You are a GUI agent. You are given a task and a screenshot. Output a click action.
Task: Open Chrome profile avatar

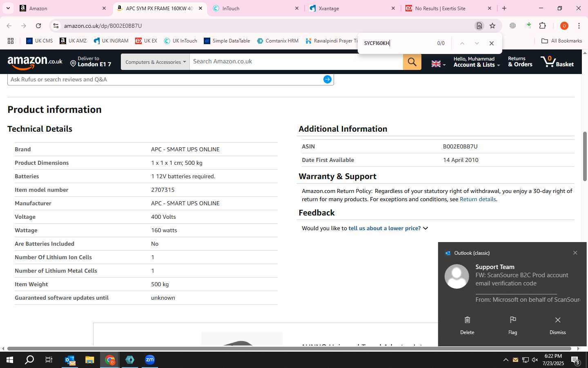(564, 26)
